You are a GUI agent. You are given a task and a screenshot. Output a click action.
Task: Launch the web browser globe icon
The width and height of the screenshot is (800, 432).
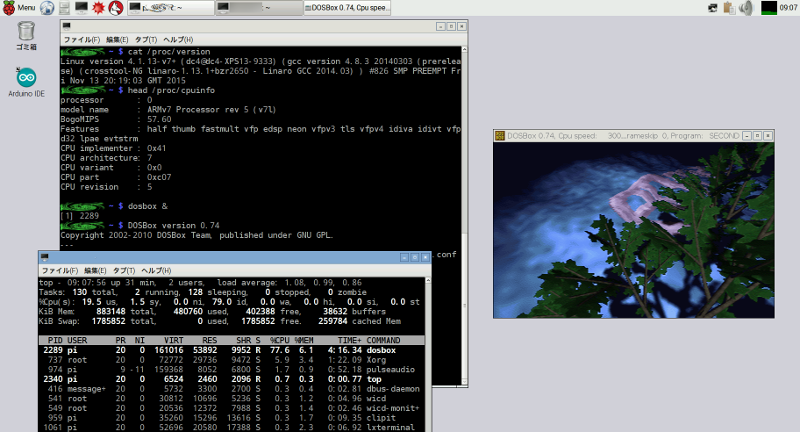coord(47,8)
